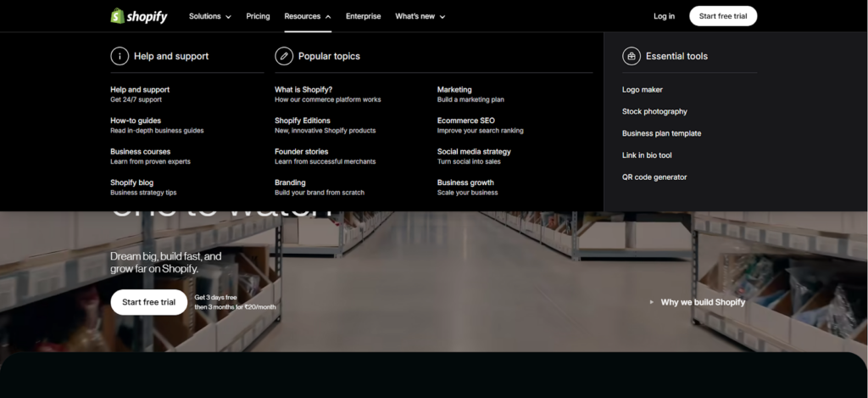Image resolution: width=868 pixels, height=398 pixels.
Task: Expand the What's new dropdown
Action: tap(420, 16)
